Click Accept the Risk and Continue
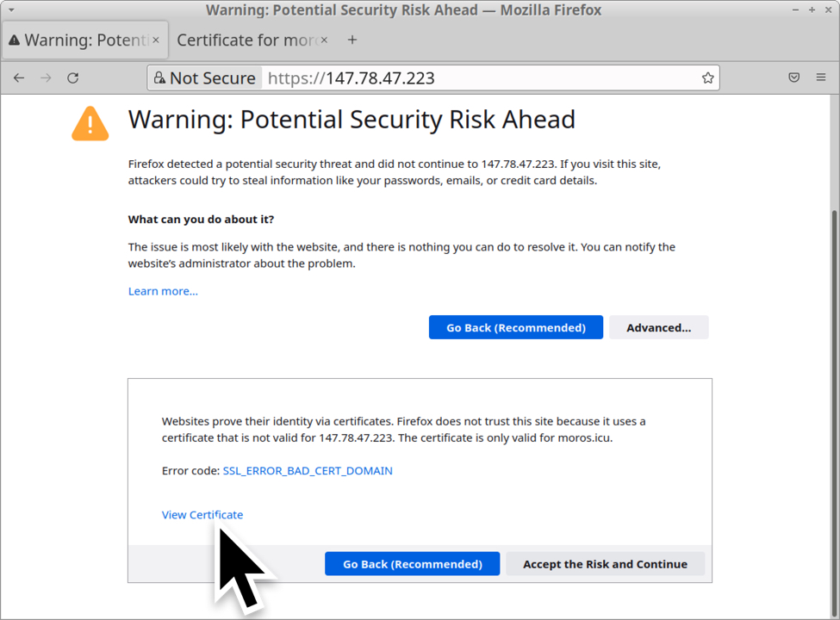This screenshot has width=840, height=620. (605, 564)
